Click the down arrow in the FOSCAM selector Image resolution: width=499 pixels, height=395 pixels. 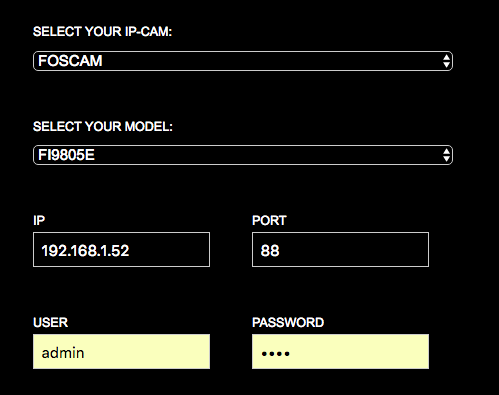pos(446,65)
